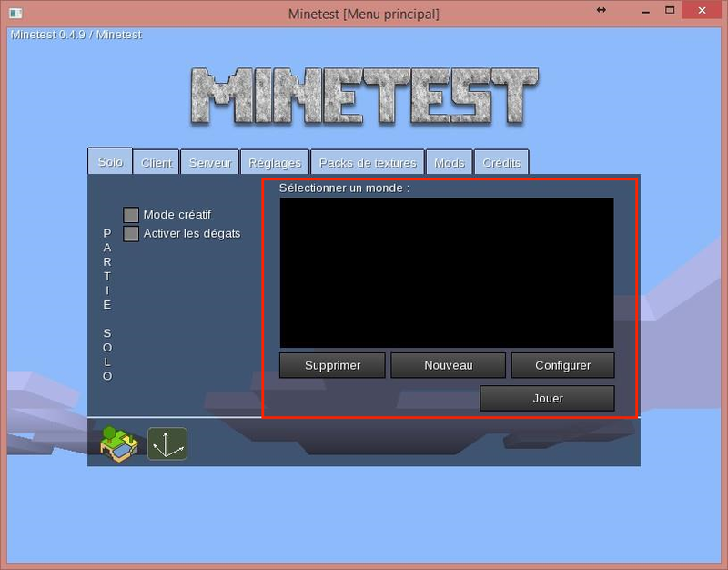View the Crédits tab
Viewport: 728px width, 570px height.
click(x=501, y=163)
